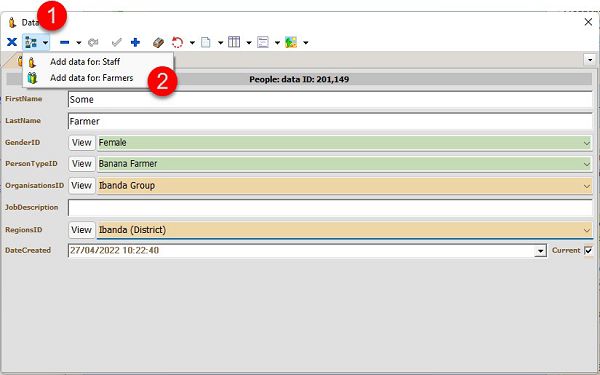Click the View button for RegionsID

(x=82, y=230)
